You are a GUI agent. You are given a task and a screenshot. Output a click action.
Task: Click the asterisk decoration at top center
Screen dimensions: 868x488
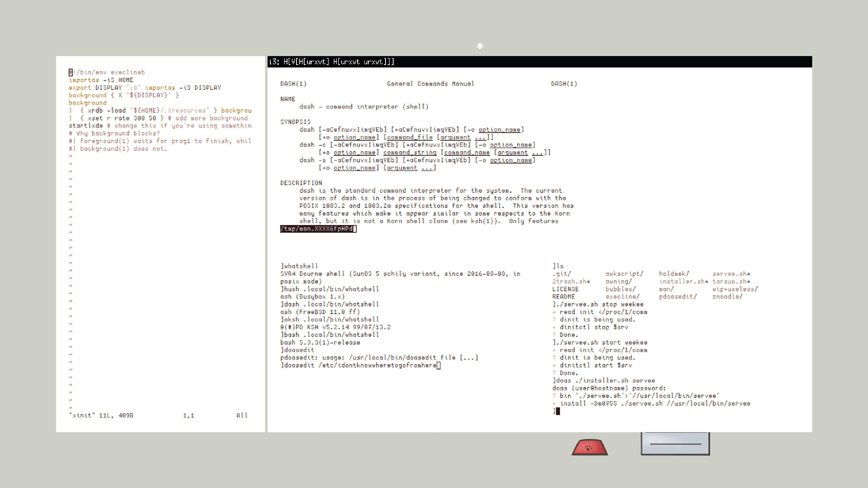tap(480, 46)
